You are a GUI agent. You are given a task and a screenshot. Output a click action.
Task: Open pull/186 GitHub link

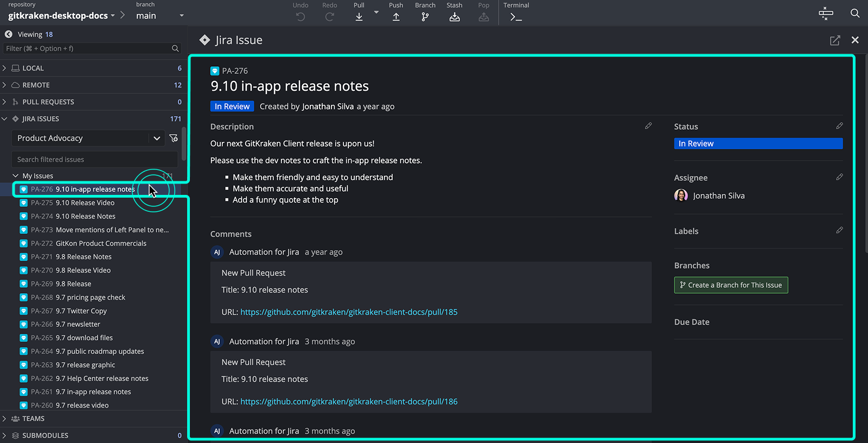pyautogui.click(x=349, y=402)
